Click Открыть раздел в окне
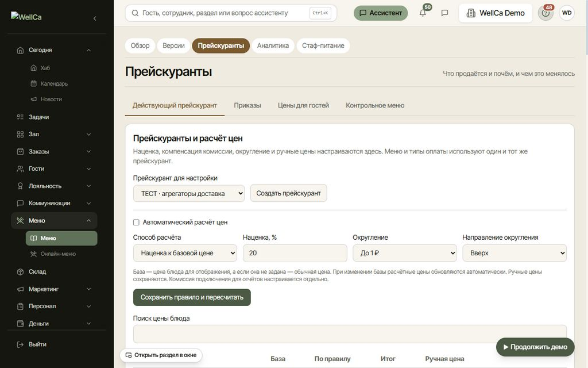The image size is (588, 368). coord(161,355)
